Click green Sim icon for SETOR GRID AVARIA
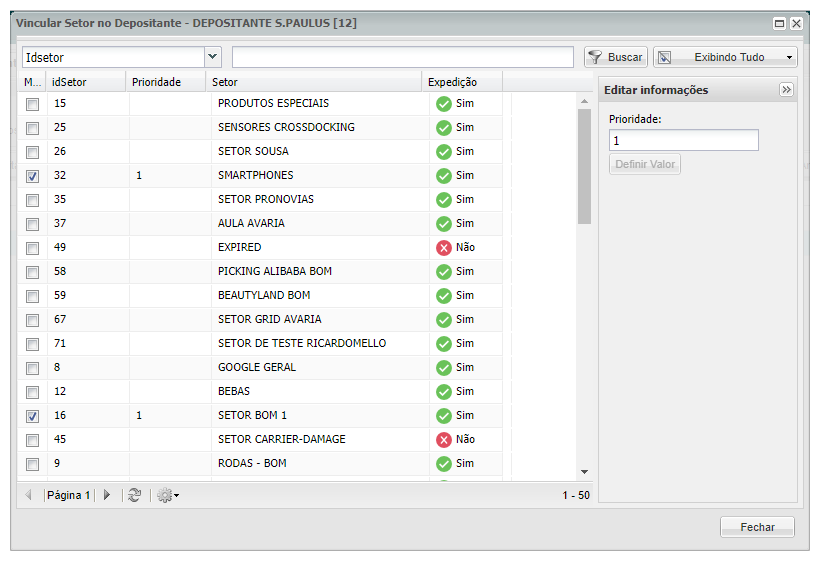Viewport: 820px width, 561px height. click(x=444, y=320)
